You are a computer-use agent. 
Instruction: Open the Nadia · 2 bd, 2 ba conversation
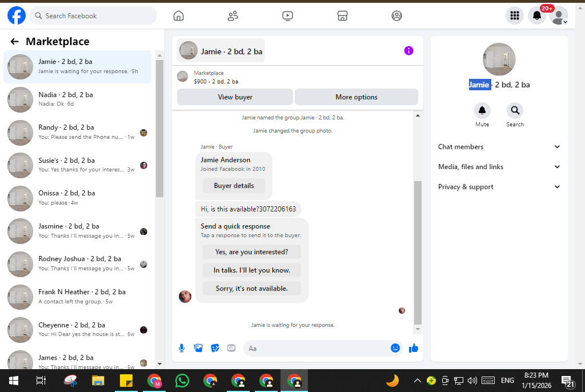pos(78,99)
